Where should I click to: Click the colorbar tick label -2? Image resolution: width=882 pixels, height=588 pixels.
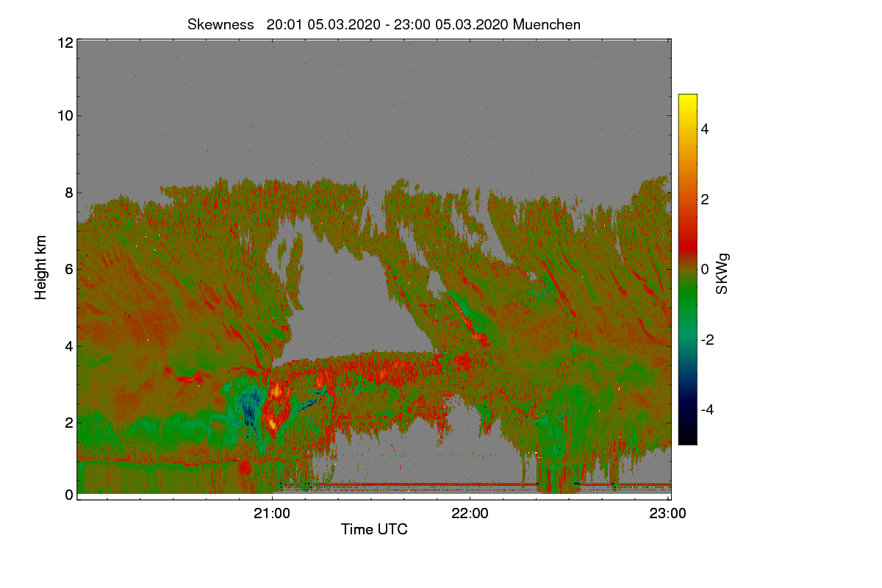click(706, 340)
